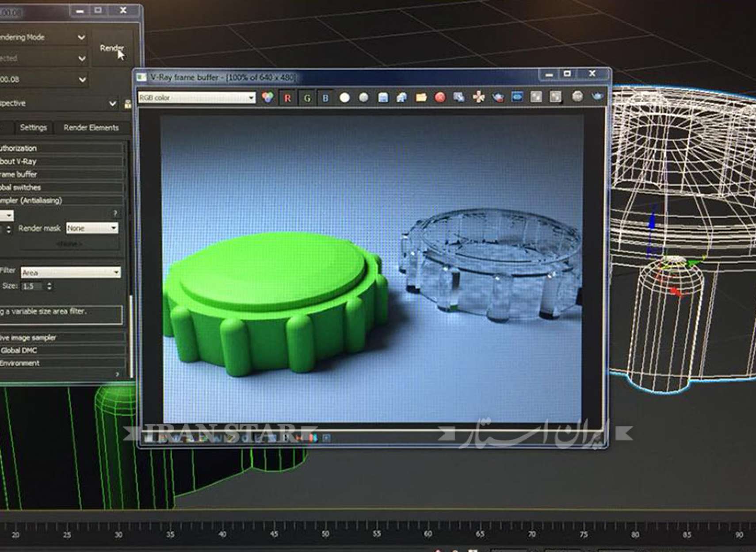Image resolution: width=756 pixels, height=552 pixels.
Task: Toggle the green channel button
Action: click(307, 98)
